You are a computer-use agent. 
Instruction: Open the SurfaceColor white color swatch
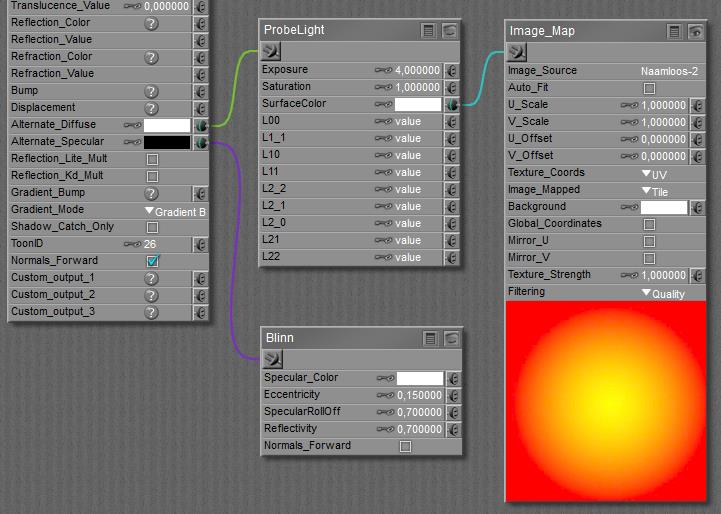pyautogui.click(x=418, y=104)
